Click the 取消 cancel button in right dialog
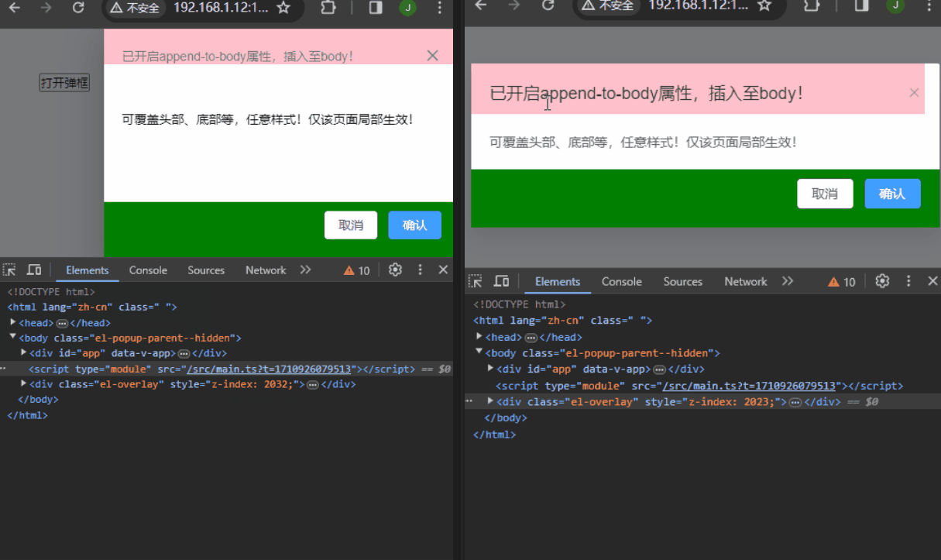This screenshot has width=941, height=560. [x=825, y=194]
